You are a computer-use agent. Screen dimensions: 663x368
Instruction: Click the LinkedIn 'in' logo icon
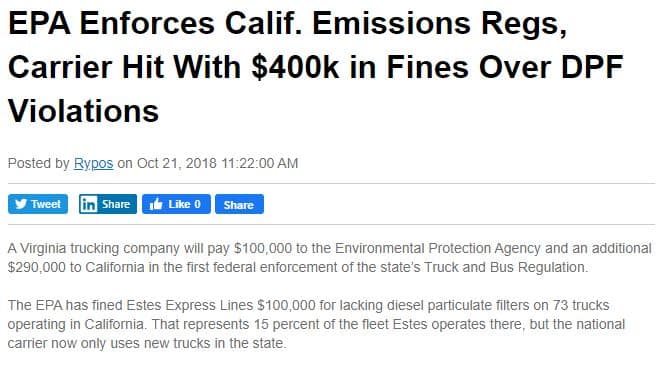88,204
